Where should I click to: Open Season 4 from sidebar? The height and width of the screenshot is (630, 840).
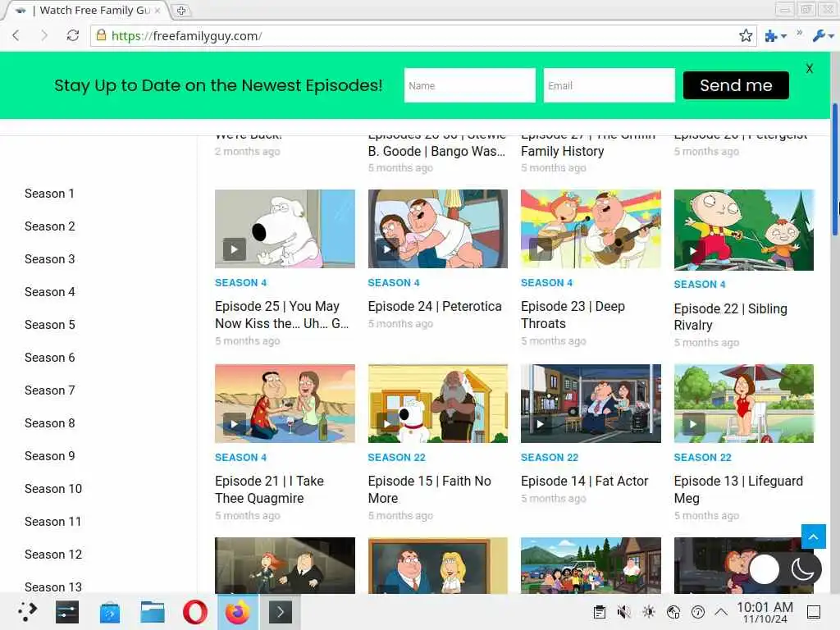click(x=50, y=291)
